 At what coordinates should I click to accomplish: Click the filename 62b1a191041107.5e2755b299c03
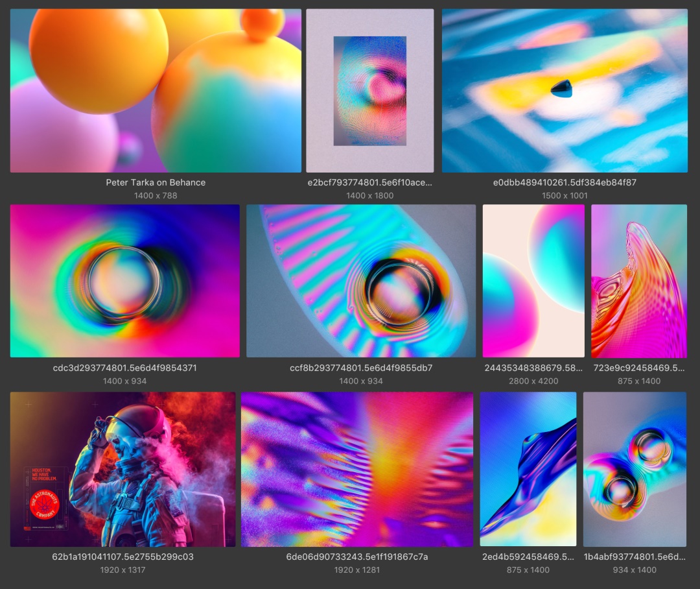[x=122, y=557]
